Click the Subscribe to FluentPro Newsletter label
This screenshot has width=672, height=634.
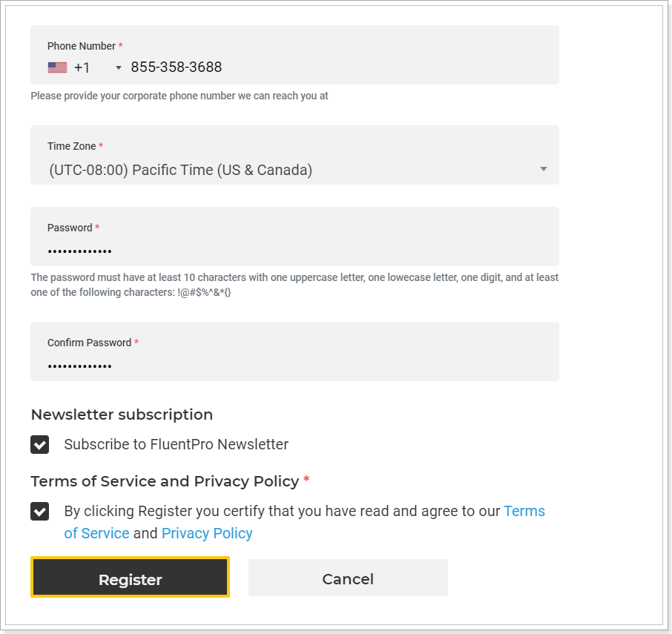click(x=176, y=444)
